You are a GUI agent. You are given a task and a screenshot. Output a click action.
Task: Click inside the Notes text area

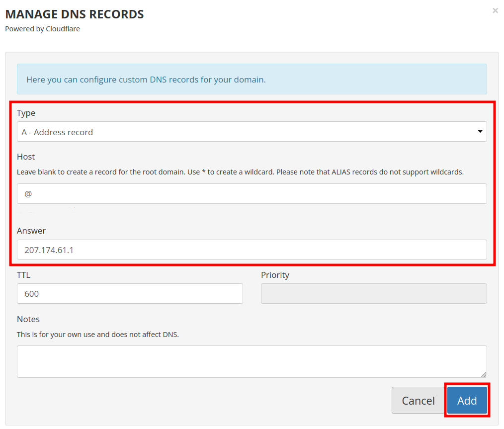click(x=252, y=361)
